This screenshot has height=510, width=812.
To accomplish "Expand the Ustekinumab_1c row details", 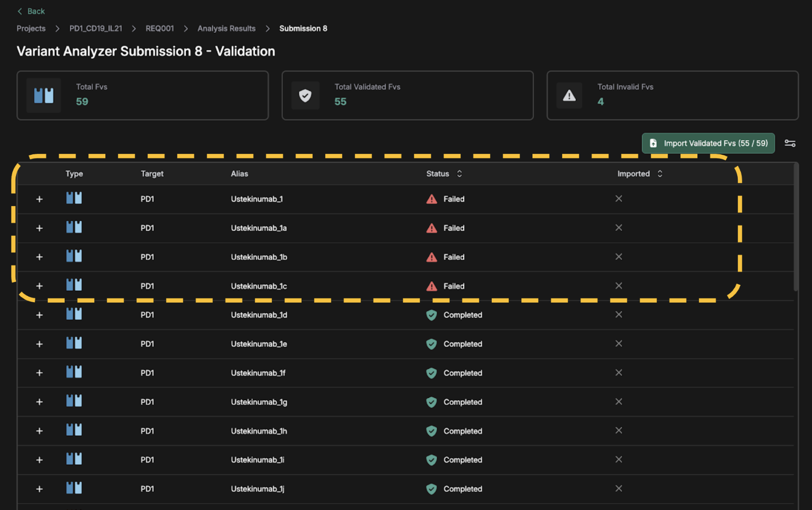I will (39, 286).
